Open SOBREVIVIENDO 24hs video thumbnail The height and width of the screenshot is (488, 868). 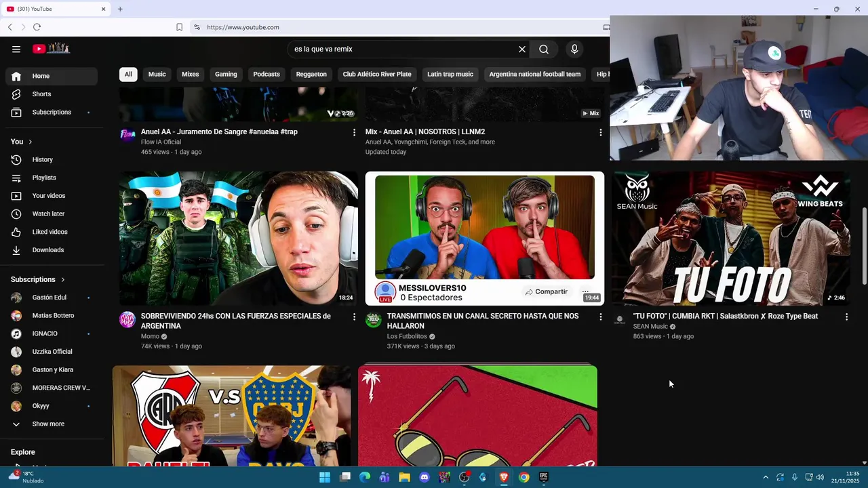(x=239, y=239)
